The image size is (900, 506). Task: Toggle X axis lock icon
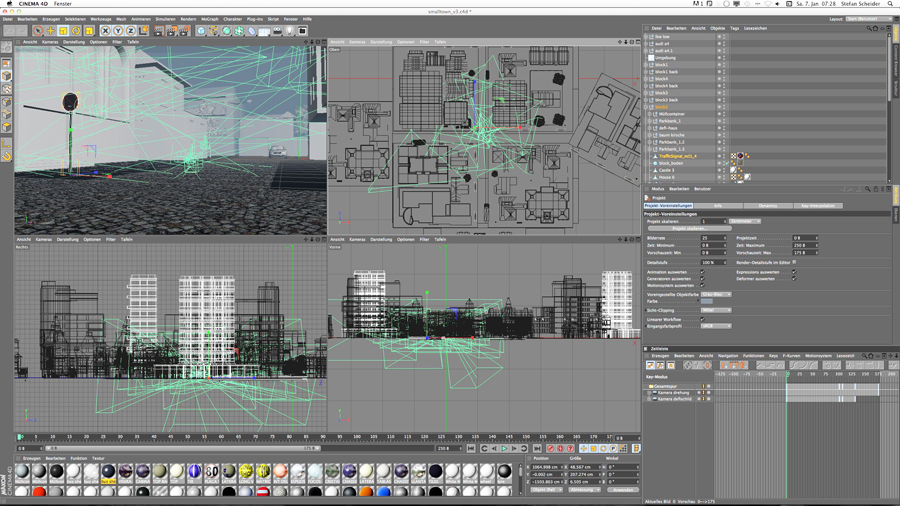click(x=105, y=31)
